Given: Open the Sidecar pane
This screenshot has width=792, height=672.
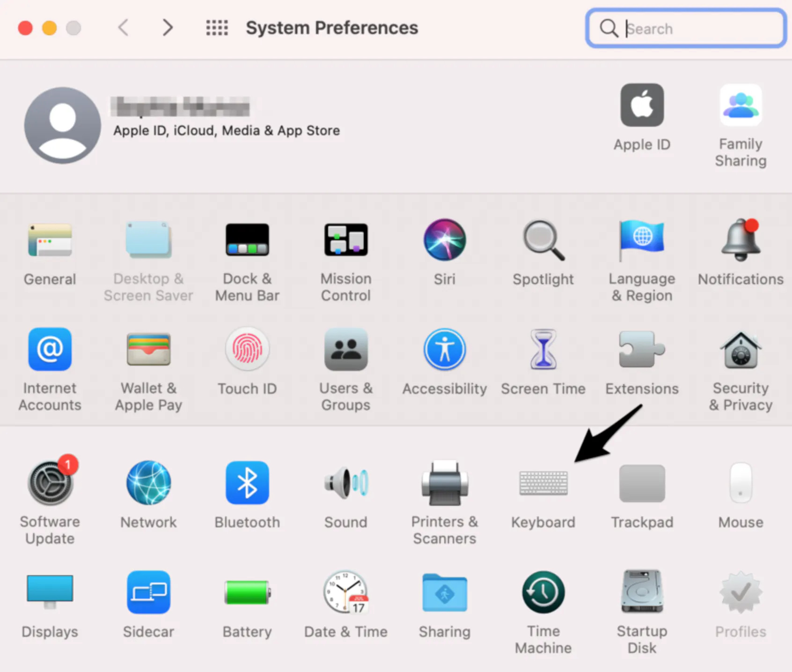Looking at the screenshot, I should click(148, 592).
